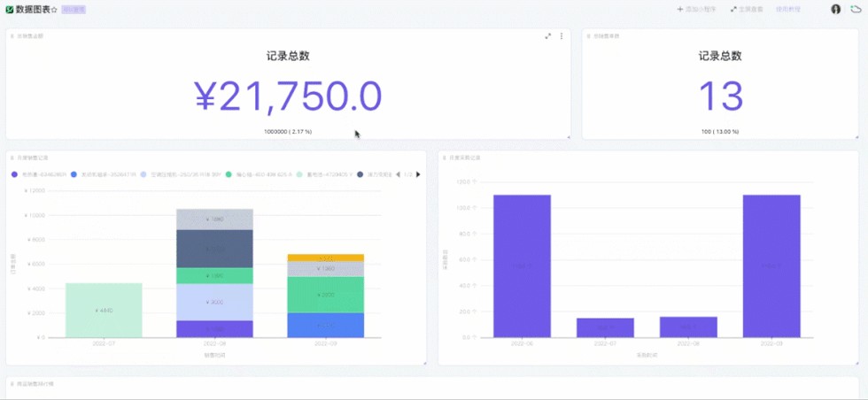This screenshot has width=868, height=400.
Task: Open the three-dot menu on the ¥21,750.0 widget
Action: [x=562, y=36]
